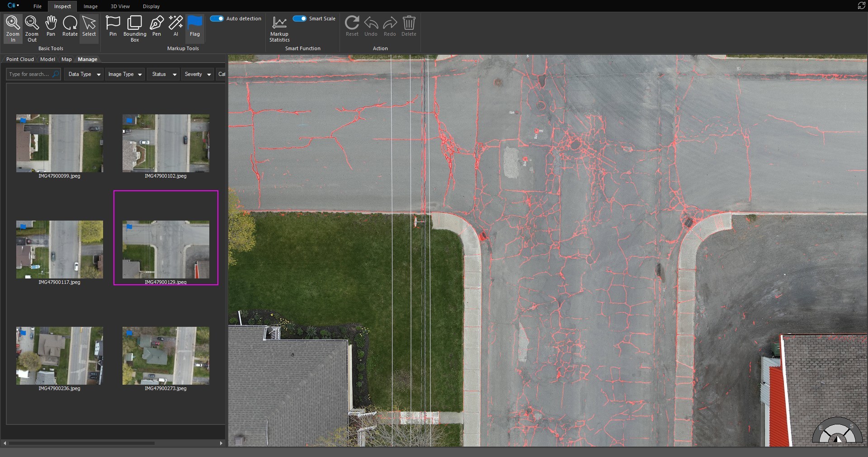Image resolution: width=868 pixels, height=457 pixels.
Task: Pick the Pen markup tool
Action: click(x=156, y=26)
